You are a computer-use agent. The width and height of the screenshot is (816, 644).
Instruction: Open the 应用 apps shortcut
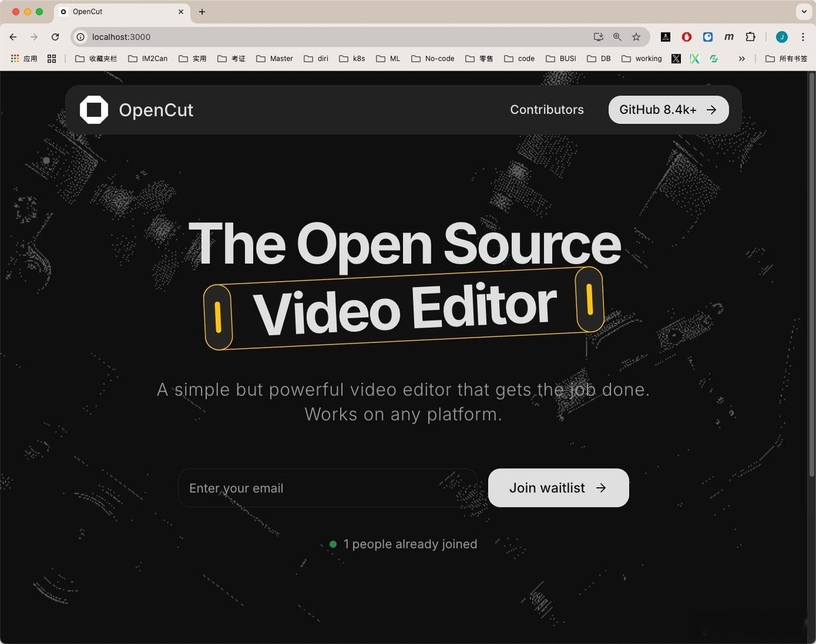(x=24, y=59)
